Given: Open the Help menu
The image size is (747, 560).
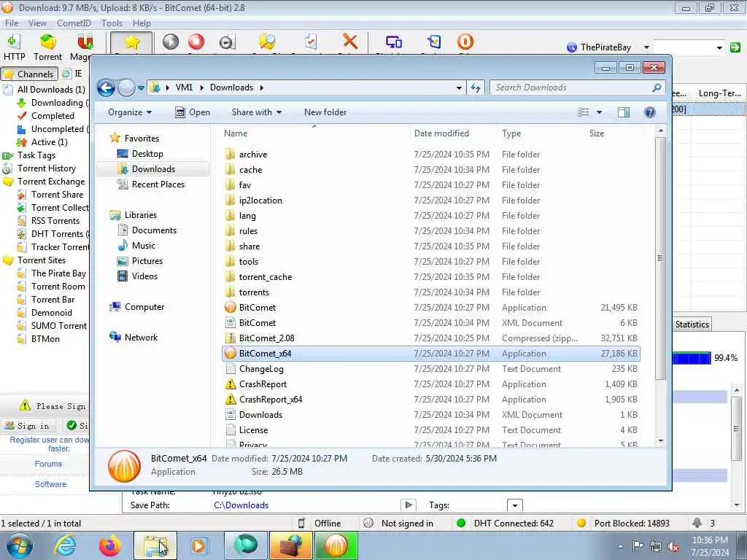Looking at the screenshot, I should pyautogui.click(x=142, y=23).
